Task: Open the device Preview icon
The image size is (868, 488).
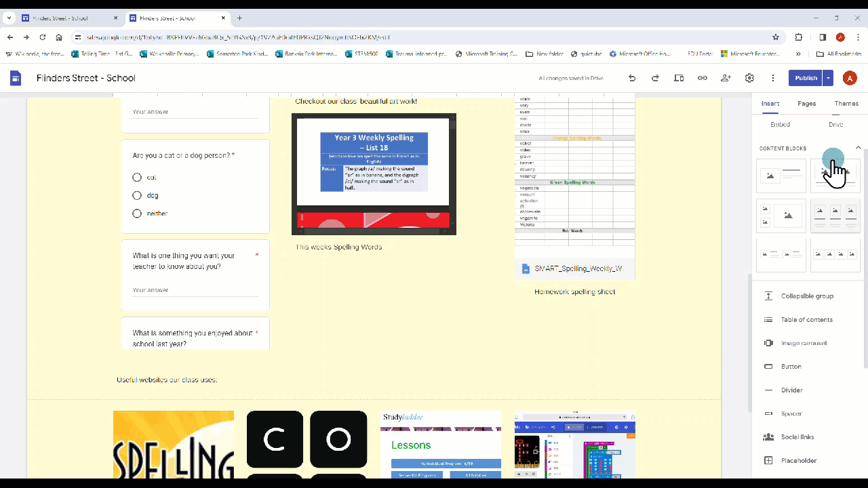Action: pyautogui.click(x=679, y=78)
